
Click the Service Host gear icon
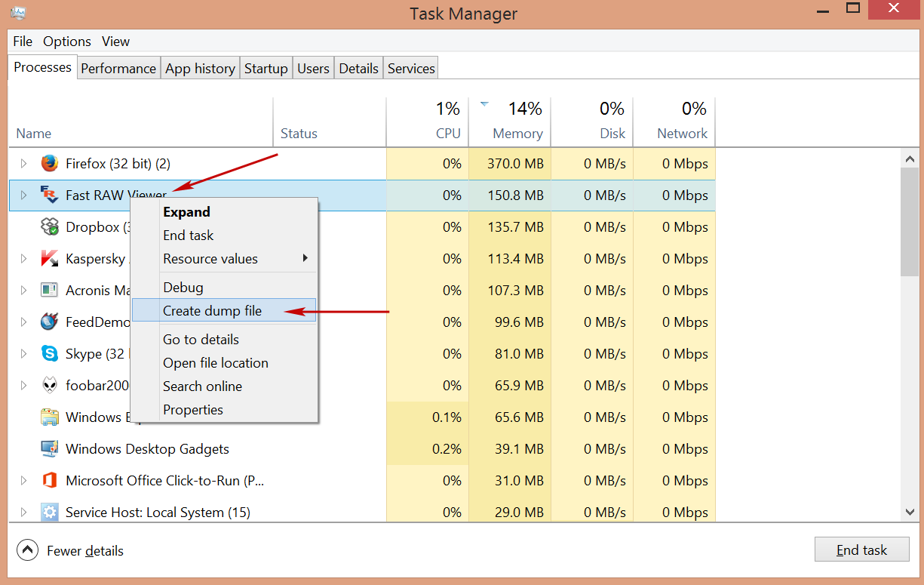point(50,513)
